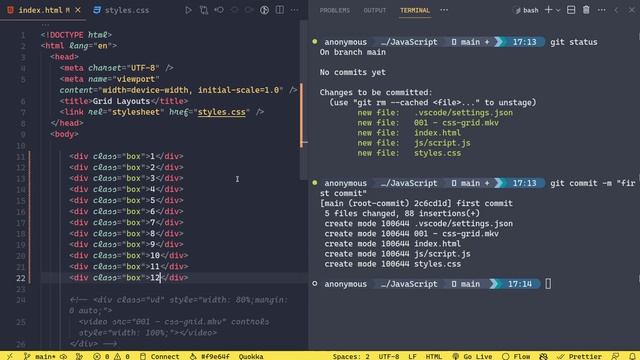Click the git status command text
The width and height of the screenshot is (640, 360).
(x=573, y=42)
